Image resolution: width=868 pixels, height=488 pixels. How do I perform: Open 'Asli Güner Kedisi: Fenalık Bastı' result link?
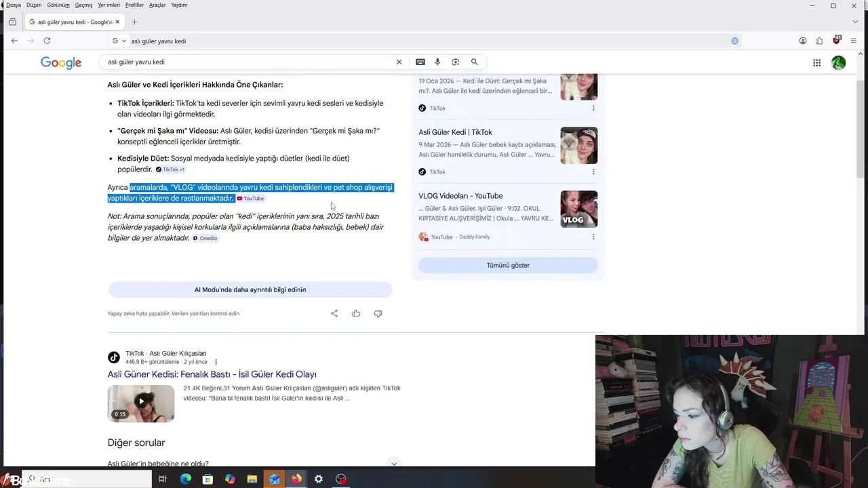[212, 374]
